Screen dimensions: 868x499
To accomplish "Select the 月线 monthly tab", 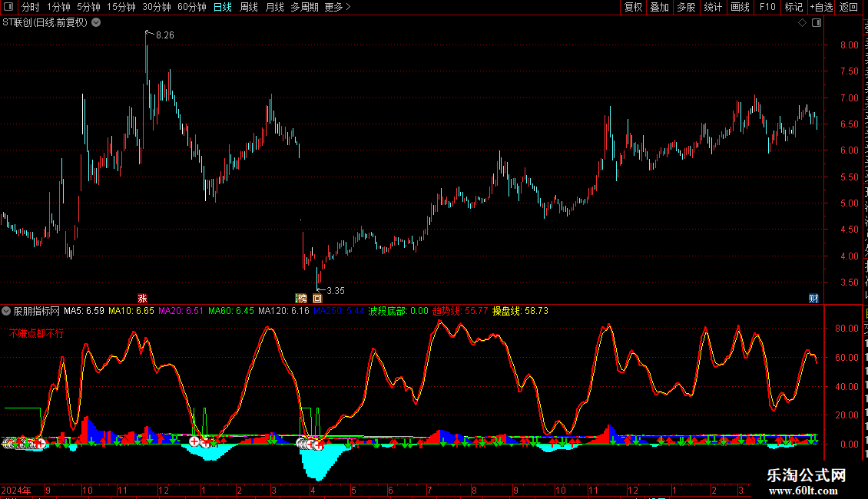I will pos(274,7).
